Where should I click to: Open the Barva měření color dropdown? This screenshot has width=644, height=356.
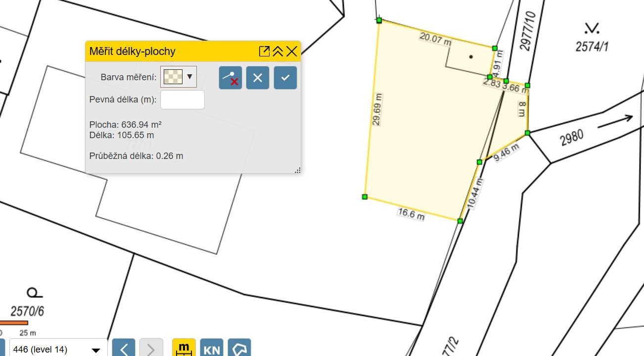tap(190, 77)
